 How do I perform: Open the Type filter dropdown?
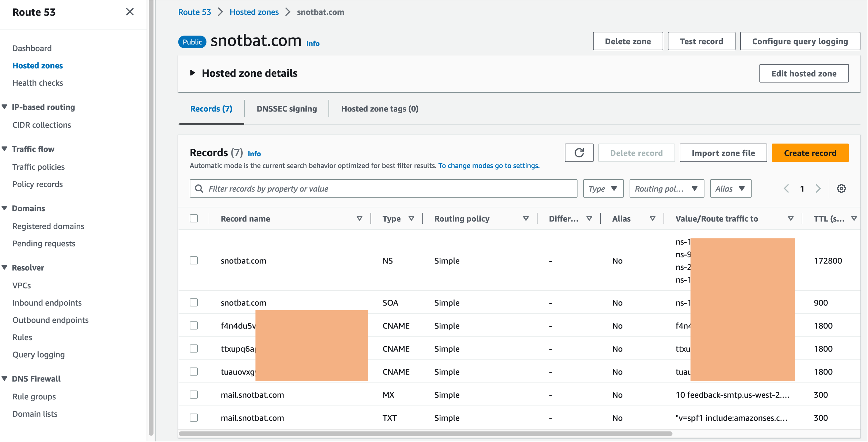coord(603,189)
